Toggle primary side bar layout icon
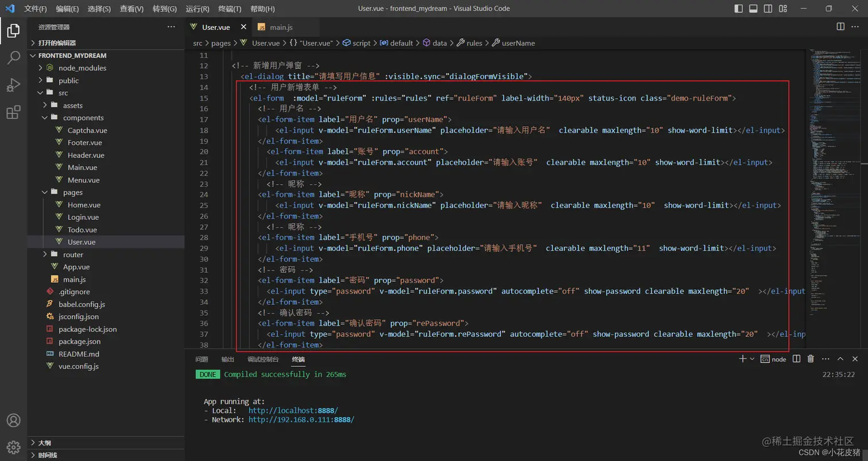The width and height of the screenshot is (868, 461). (738, 9)
